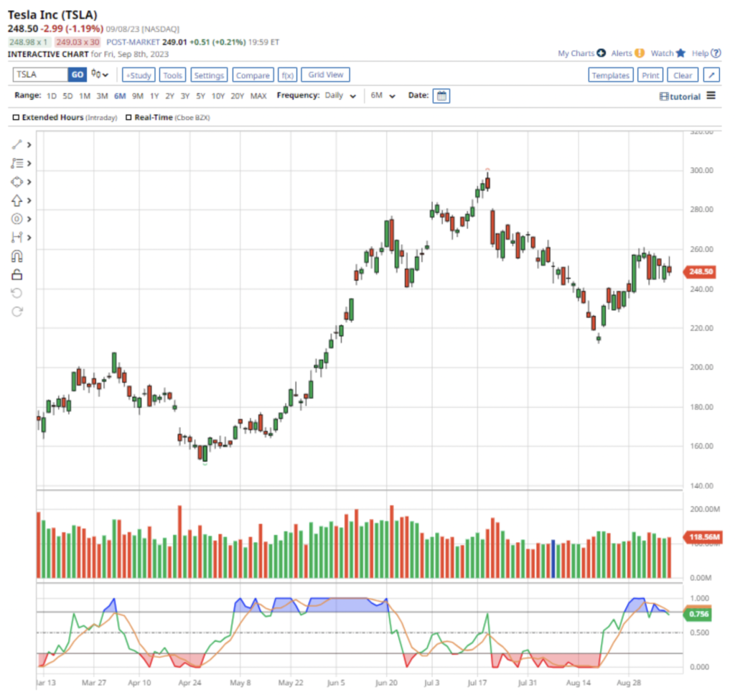Click the '300.00' price axis label
735x700 pixels.
pyautogui.click(x=702, y=170)
